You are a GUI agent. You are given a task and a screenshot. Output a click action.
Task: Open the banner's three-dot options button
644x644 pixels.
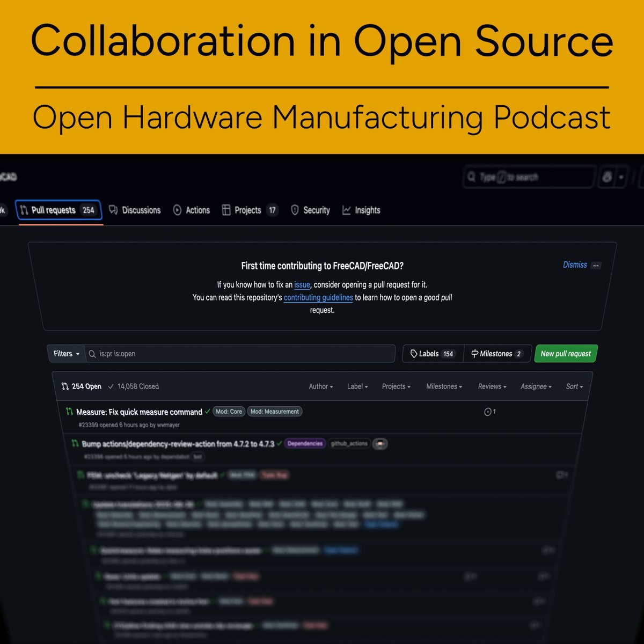(x=596, y=265)
